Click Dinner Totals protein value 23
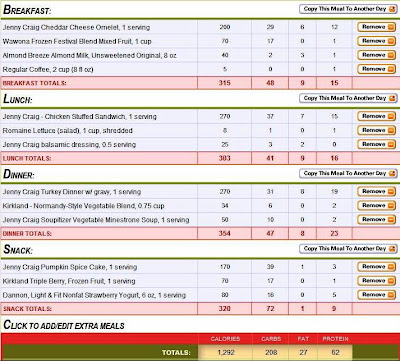This screenshot has height=361, width=400. [x=334, y=234]
